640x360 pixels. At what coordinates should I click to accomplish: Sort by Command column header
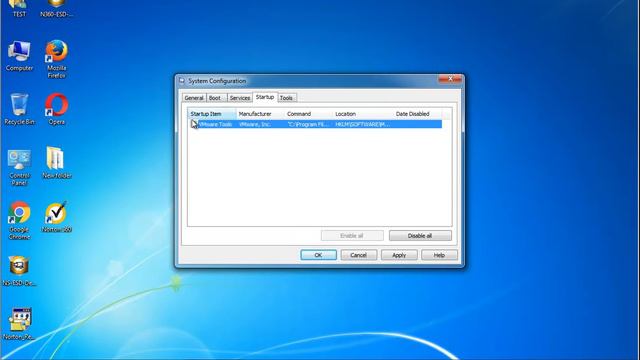tap(309, 114)
